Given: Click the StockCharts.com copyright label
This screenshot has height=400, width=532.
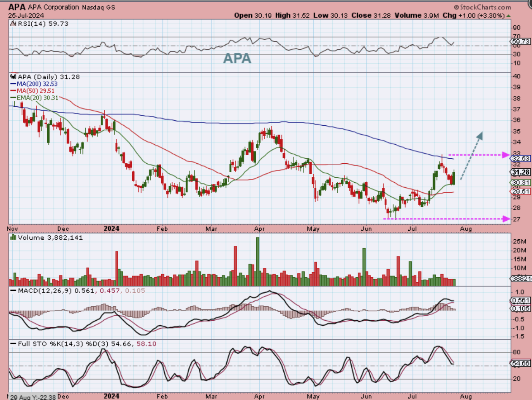Looking at the screenshot, I should 482,7.
